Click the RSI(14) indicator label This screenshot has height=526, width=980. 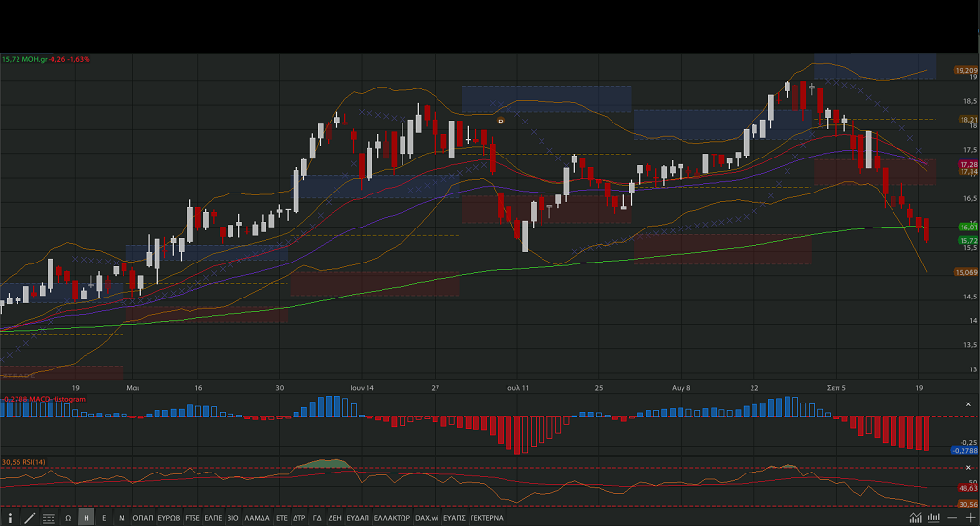pos(23,462)
